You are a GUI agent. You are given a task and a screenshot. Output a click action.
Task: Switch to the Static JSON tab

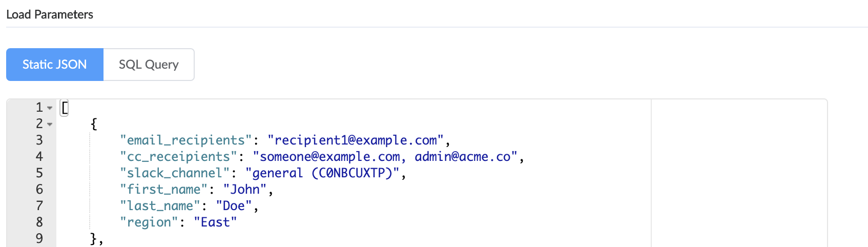(x=55, y=65)
